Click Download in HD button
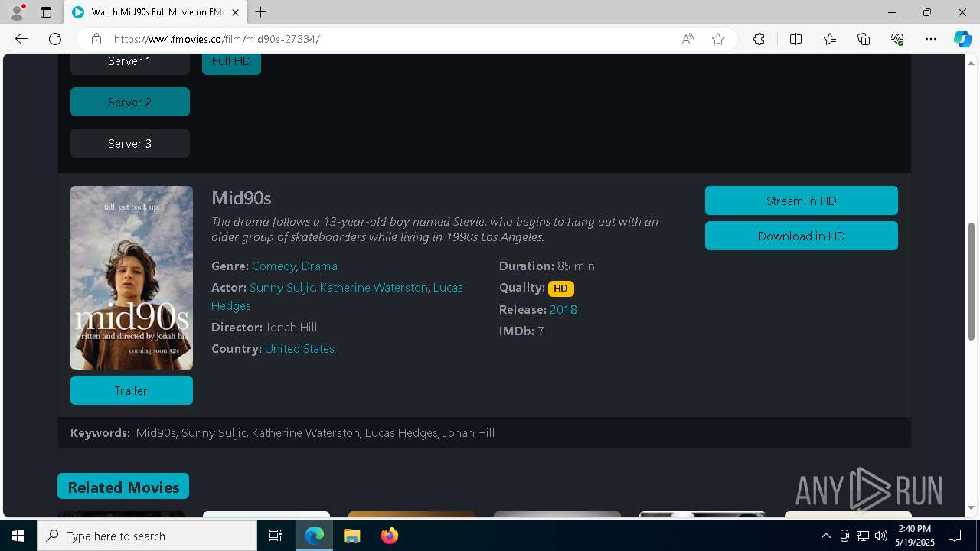Image resolution: width=980 pixels, height=551 pixels. (802, 236)
